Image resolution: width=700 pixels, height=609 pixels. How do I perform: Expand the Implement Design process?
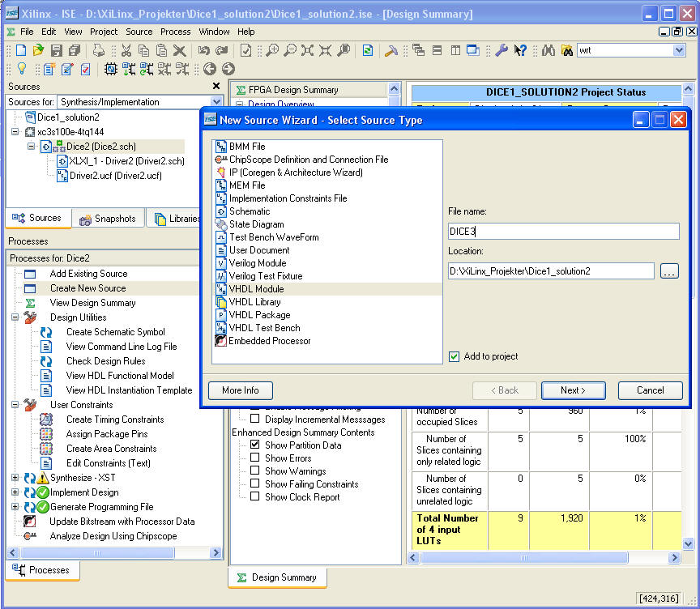15,492
